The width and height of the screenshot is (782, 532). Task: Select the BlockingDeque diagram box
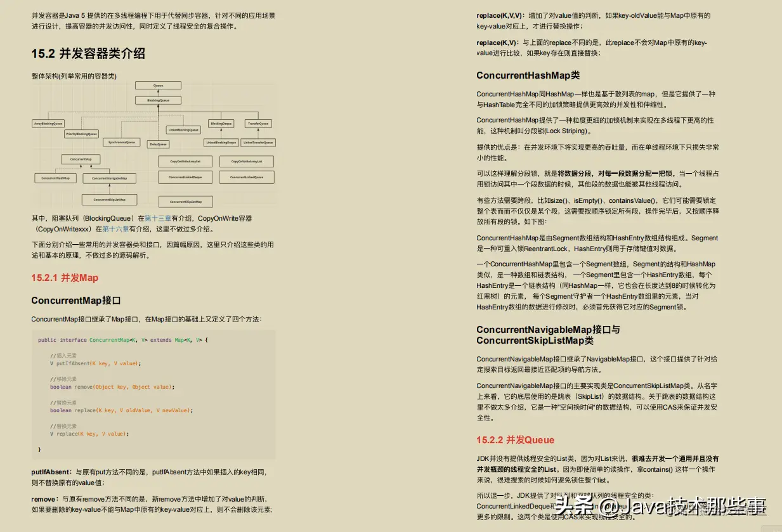[221, 124]
